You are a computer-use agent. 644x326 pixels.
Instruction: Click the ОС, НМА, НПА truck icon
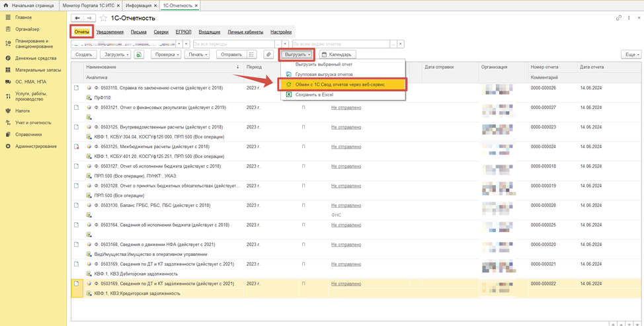click(x=8, y=82)
